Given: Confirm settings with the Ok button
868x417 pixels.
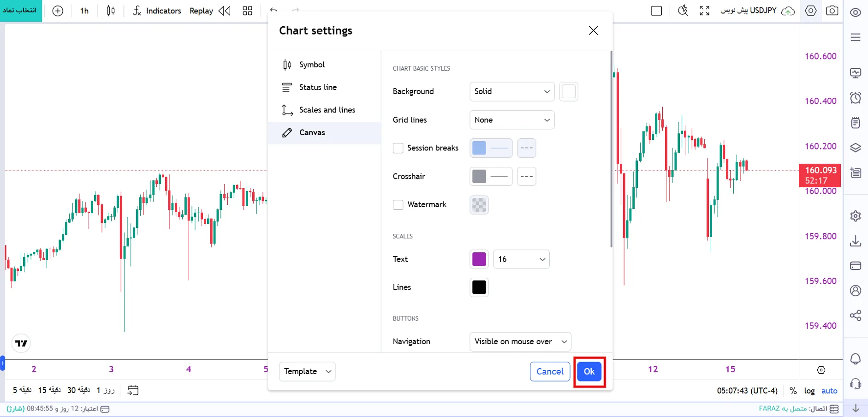Looking at the screenshot, I should [589, 371].
